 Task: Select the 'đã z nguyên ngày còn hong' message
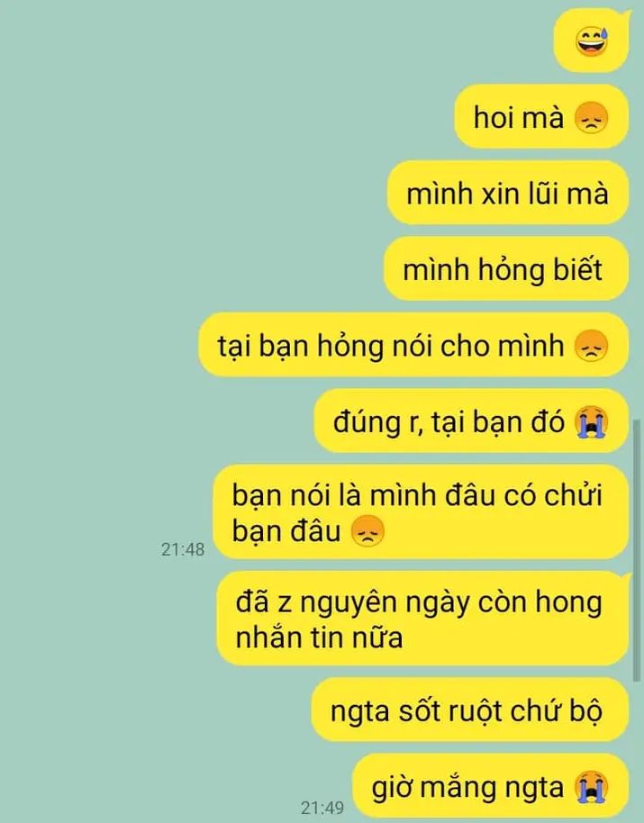423,619
